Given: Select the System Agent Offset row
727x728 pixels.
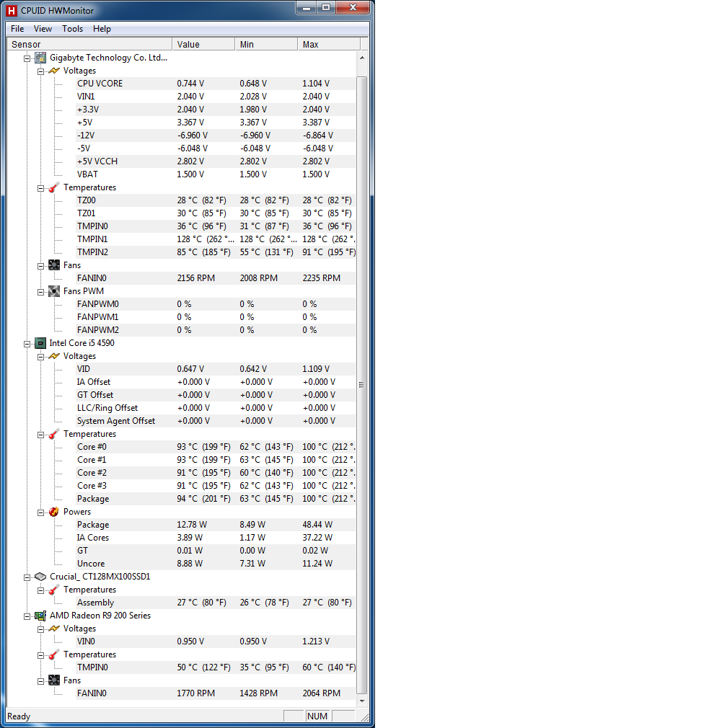Looking at the screenshot, I should (x=216, y=421).
